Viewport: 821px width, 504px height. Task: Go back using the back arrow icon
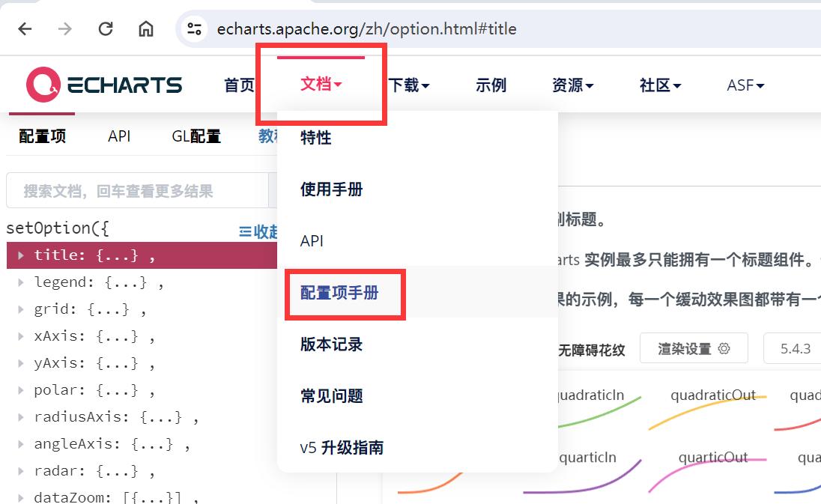click(25, 28)
